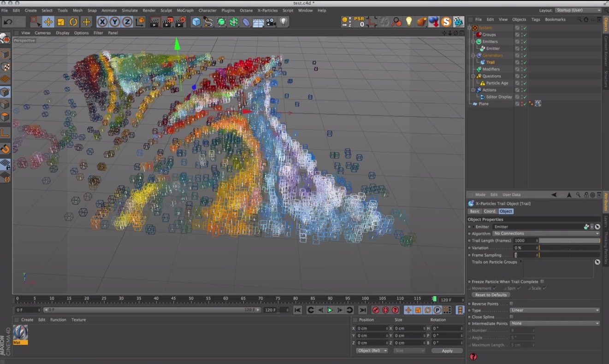
Task: Switch to the Coord. tab
Action: point(490,211)
